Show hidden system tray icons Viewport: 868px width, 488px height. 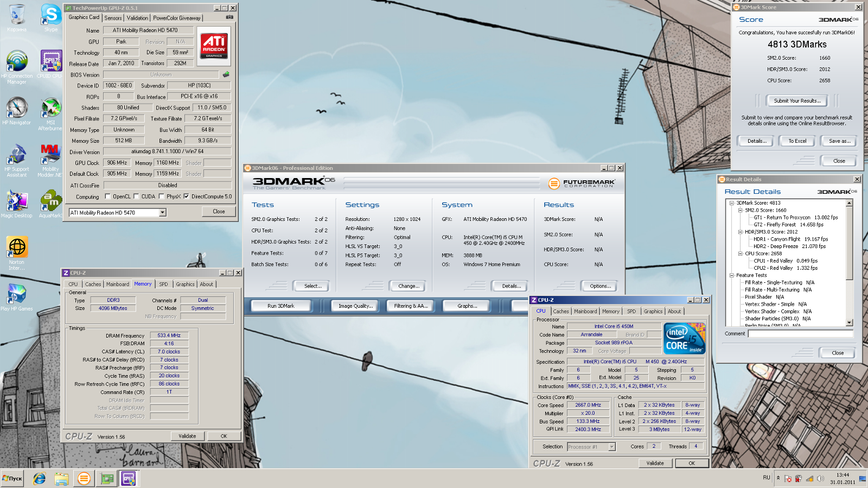778,478
